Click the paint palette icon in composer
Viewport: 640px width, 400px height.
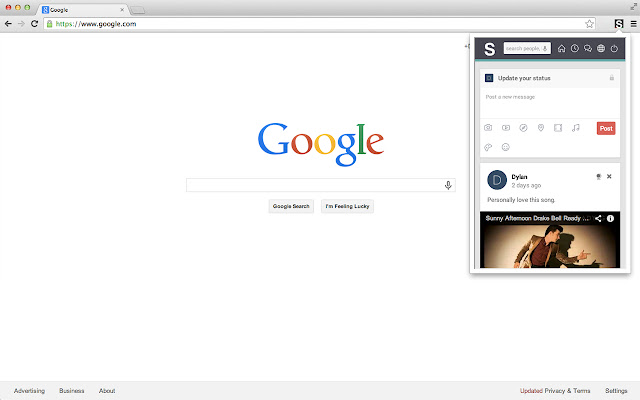488,147
